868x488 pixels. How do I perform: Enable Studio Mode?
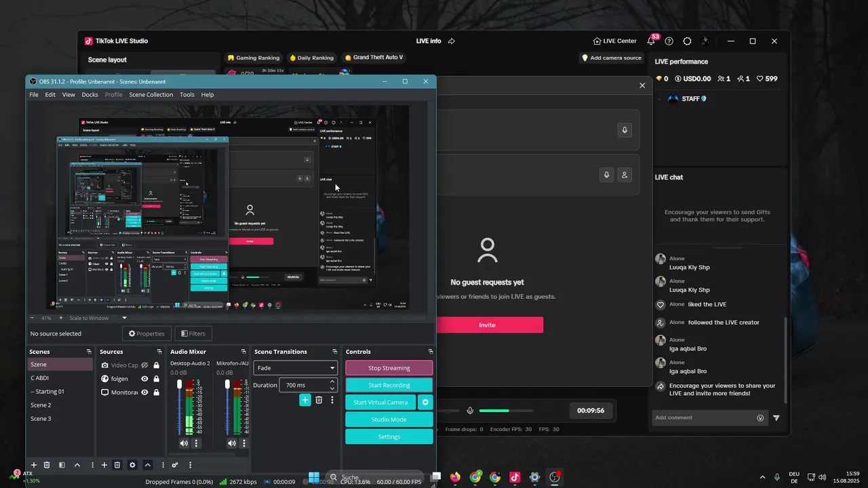click(x=389, y=420)
